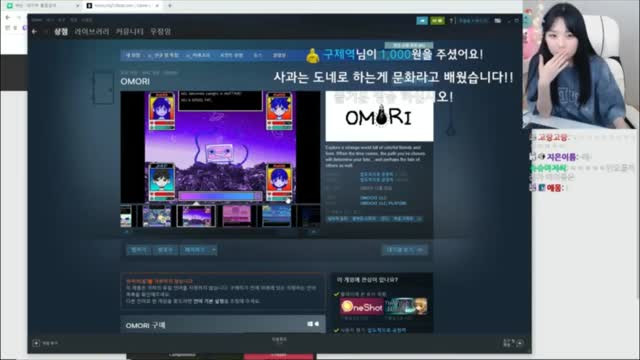The image size is (640, 360).
Task: Click the screenshot strip left scroll arrow
Action: point(127,231)
